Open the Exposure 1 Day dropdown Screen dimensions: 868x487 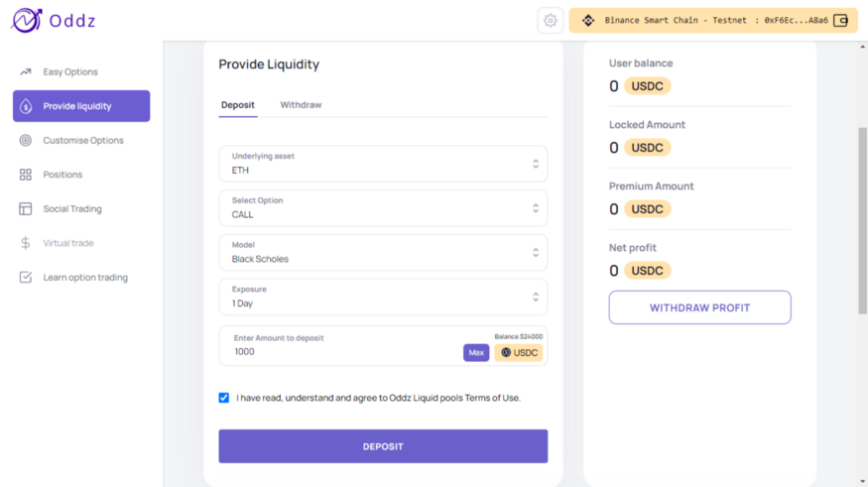point(383,298)
